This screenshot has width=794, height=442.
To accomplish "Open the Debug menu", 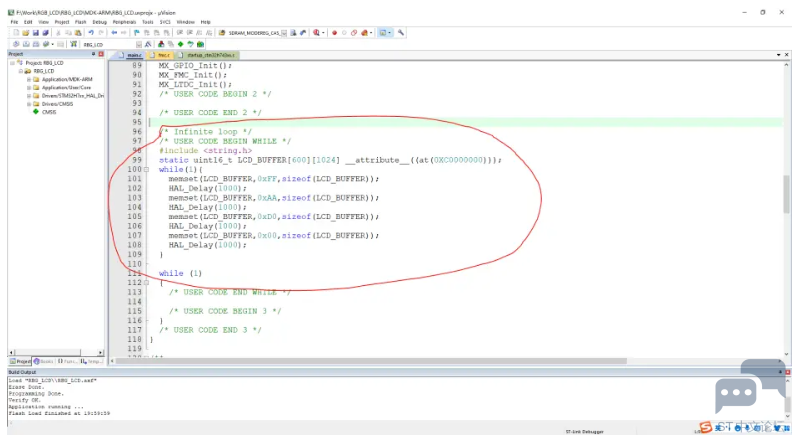I will coord(99,22).
